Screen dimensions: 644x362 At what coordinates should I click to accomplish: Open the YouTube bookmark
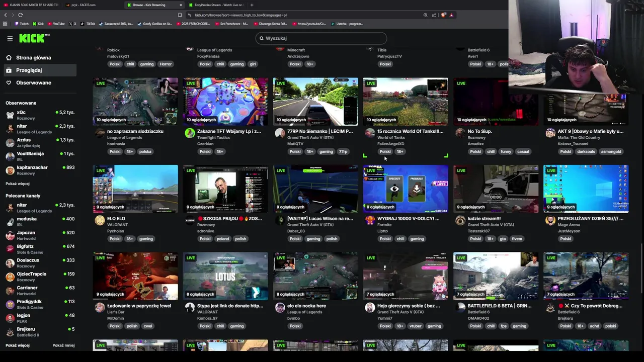pos(56,24)
